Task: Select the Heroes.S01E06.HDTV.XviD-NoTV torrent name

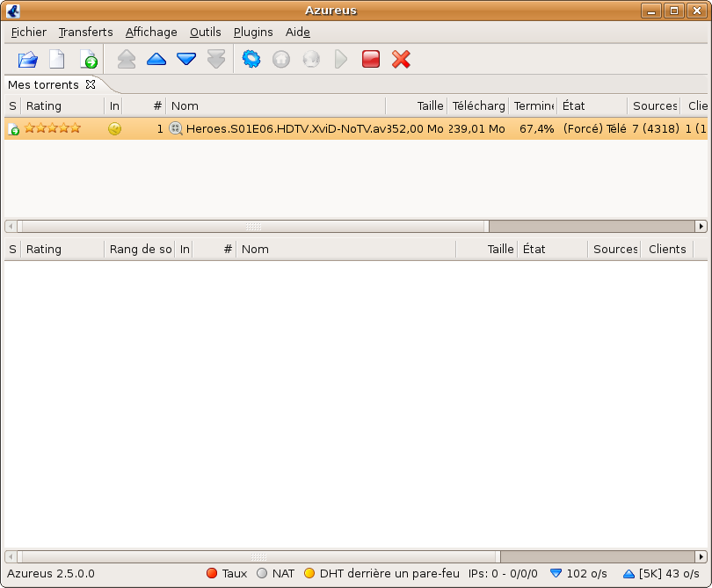Action: (286, 129)
